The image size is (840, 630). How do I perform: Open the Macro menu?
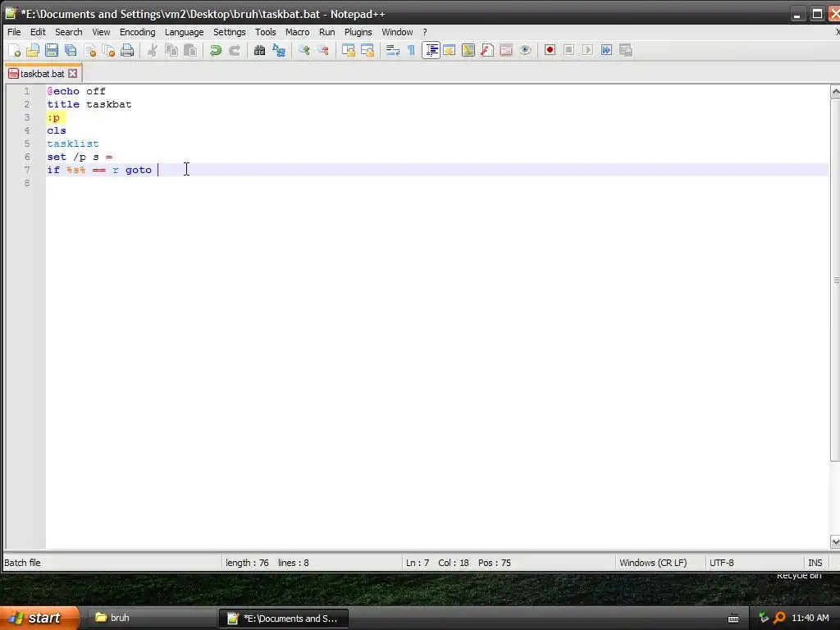pyautogui.click(x=297, y=32)
